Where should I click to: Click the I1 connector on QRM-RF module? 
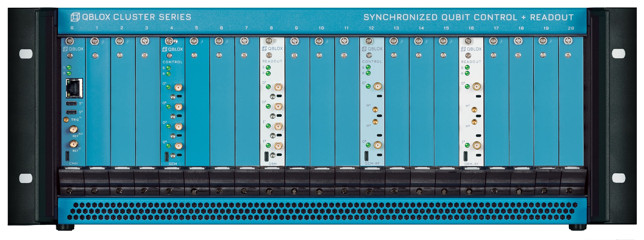click(477, 145)
